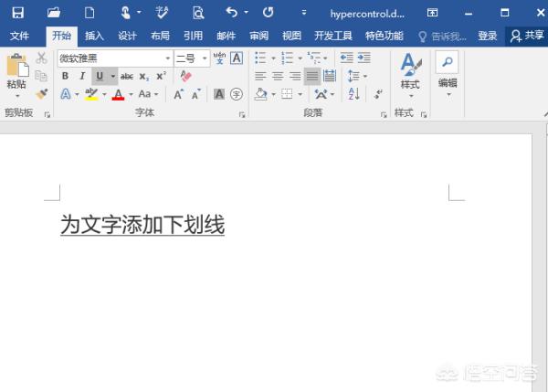Expand the 粘贴 options arrow

16,96
